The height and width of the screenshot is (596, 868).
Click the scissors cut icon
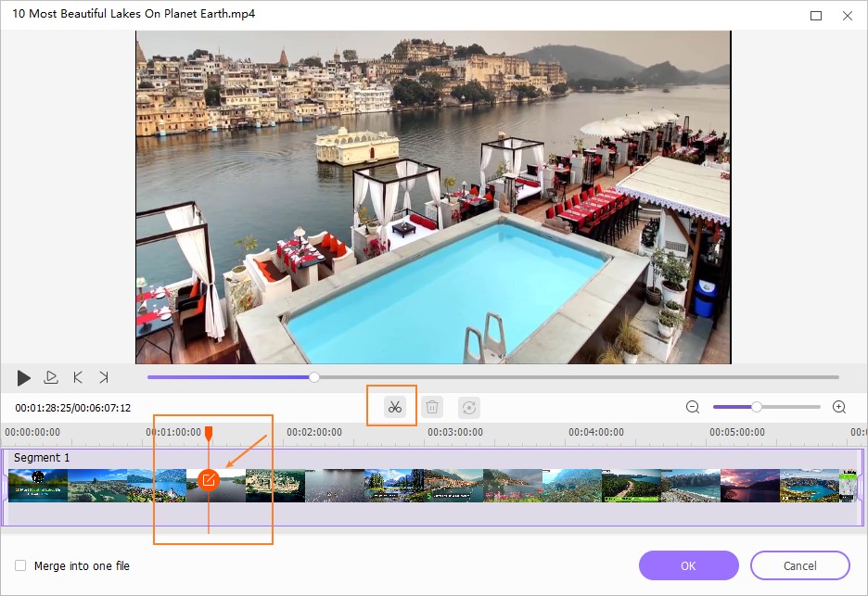(395, 407)
